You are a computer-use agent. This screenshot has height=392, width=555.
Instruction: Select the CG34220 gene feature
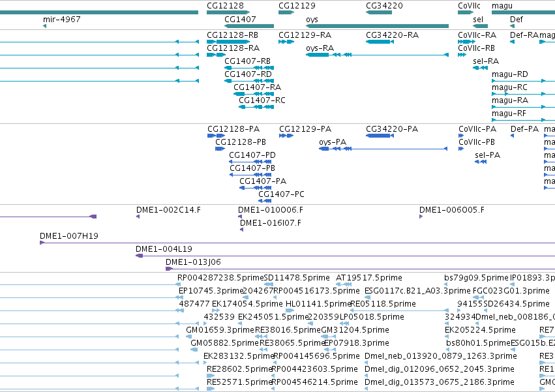tap(379, 12)
